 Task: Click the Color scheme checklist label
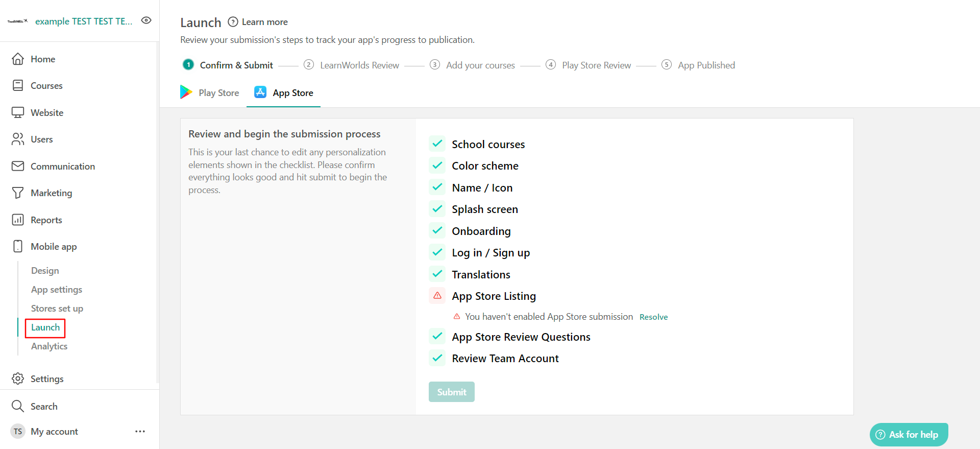point(485,166)
